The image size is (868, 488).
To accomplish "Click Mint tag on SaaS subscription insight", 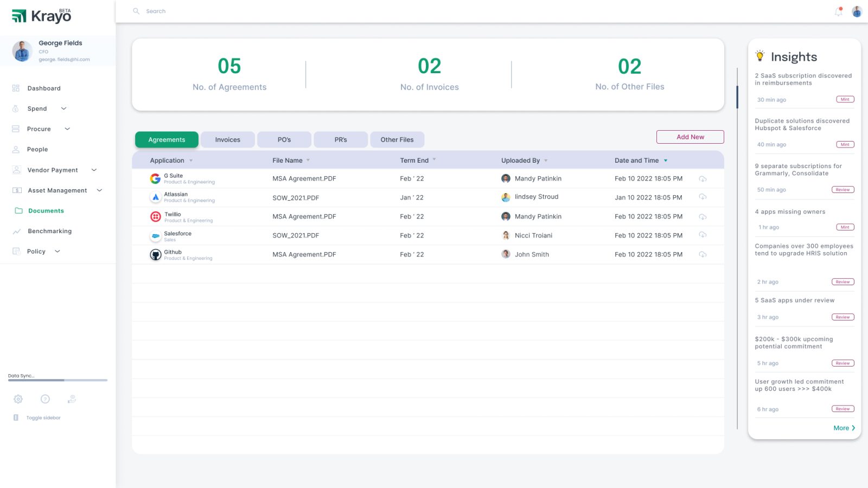I will [845, 99].
